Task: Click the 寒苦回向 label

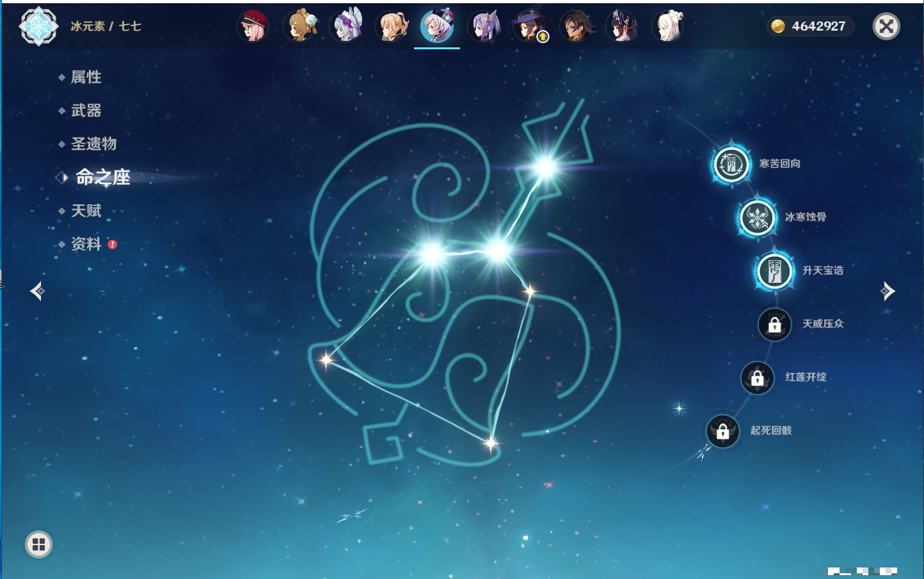Action: 779,164
